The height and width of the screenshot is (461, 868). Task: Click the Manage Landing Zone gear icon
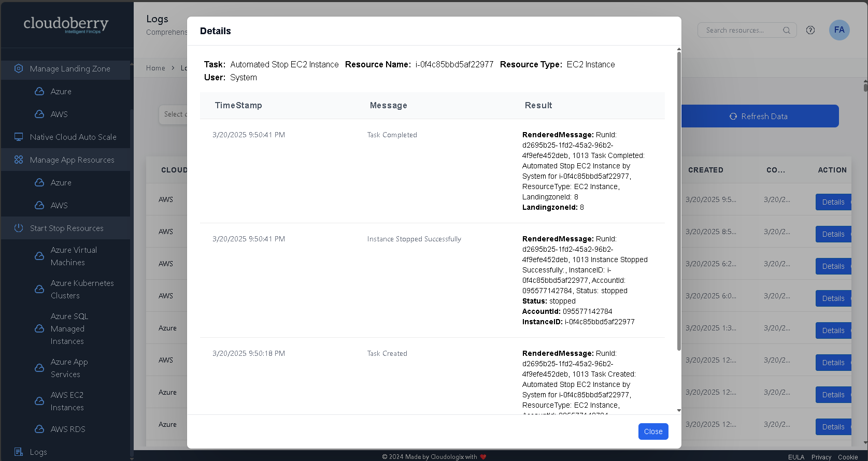click(19, 68)
